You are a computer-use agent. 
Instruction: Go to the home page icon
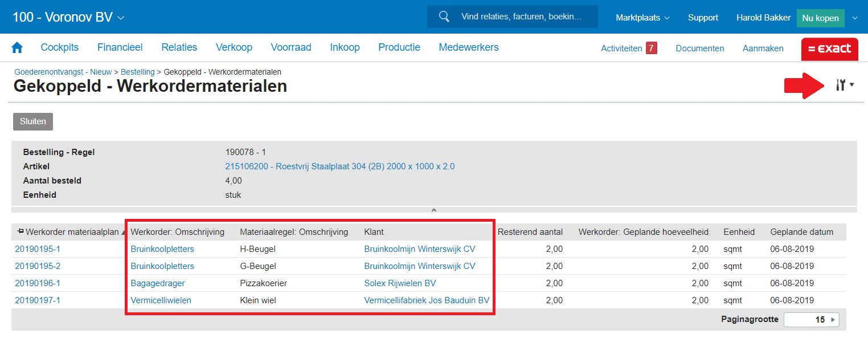tap(17, 48)
